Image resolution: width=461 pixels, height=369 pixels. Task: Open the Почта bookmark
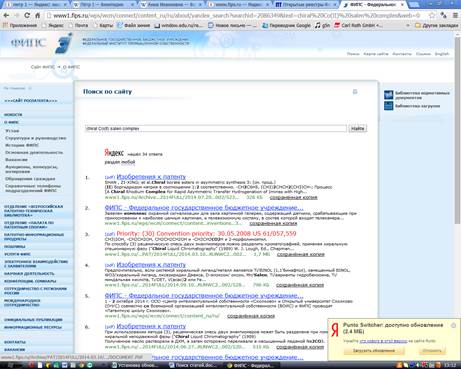click(x=78, y=25)
